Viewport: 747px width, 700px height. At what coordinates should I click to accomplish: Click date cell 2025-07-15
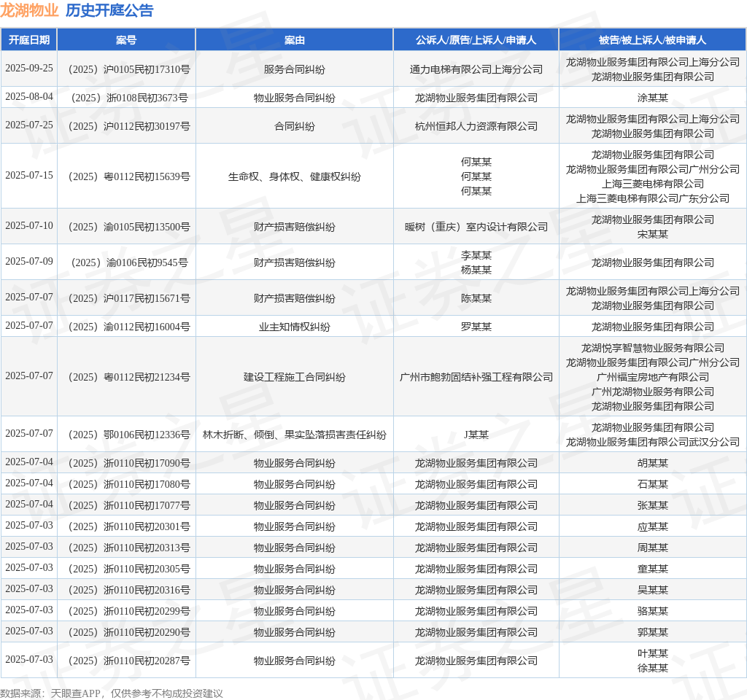click(29, 175)
